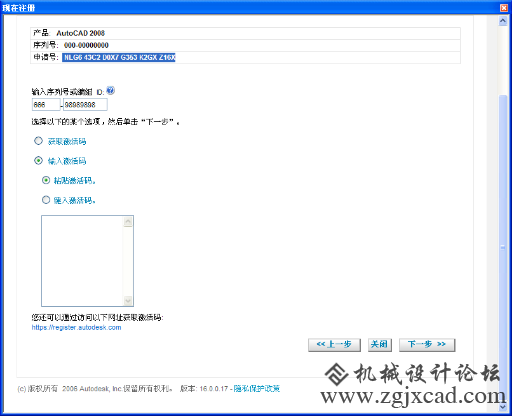The height and width of the screenshot is (417, 513).
Task: Click the 版本: 16.0.0.17 version text
Action: pyautogui.click(x=204, y=389)
